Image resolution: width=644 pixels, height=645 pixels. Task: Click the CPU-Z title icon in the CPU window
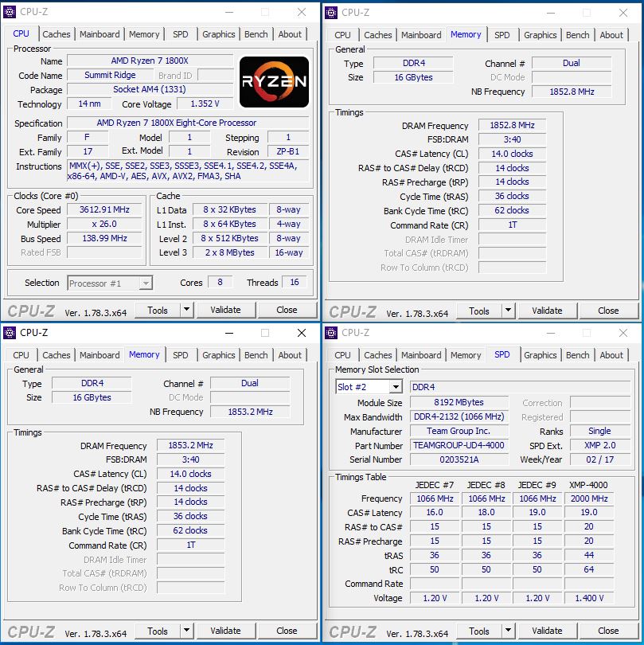9,12
